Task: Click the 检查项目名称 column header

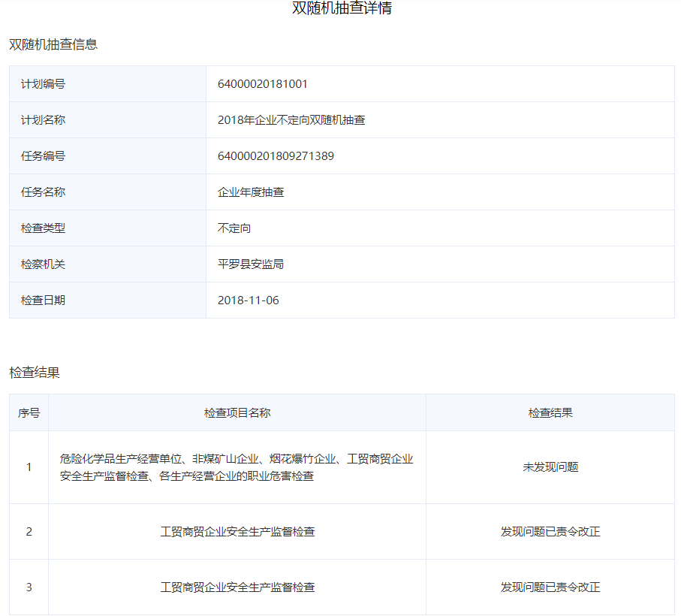Action: pos(237,413)
